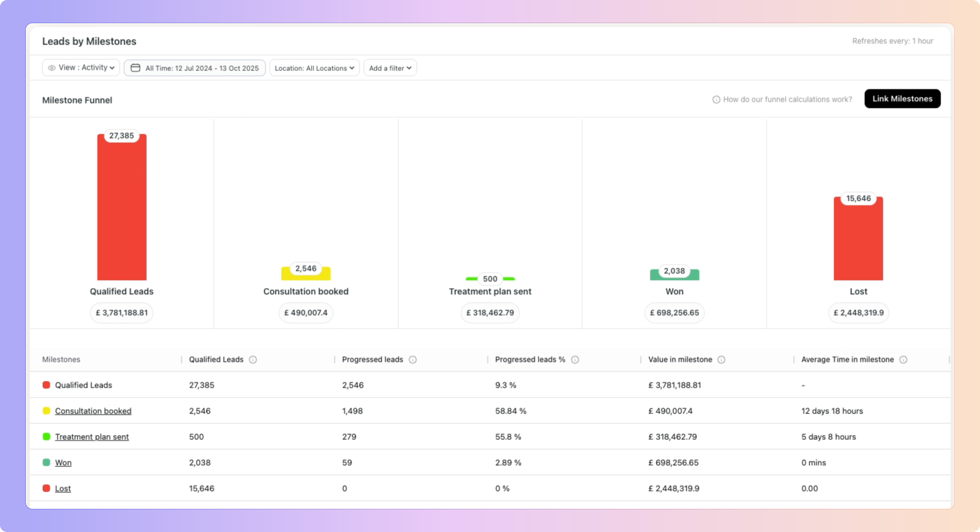Viewport: 980px width, 532px height.
Task: Click the £ 3,781,188.81 value pill under Qualified Leads
Action: [x=121, y=313]
